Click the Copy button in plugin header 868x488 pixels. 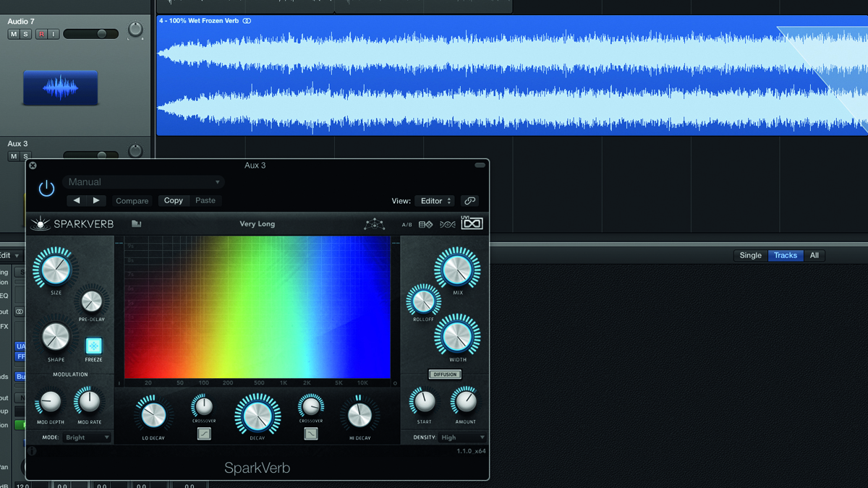[x=174, y=200]
